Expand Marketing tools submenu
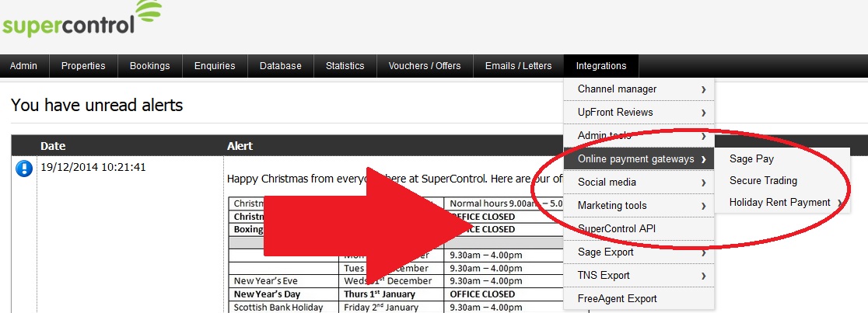Image resolution: width=868 pixels, height=313 pixels. 638,206
